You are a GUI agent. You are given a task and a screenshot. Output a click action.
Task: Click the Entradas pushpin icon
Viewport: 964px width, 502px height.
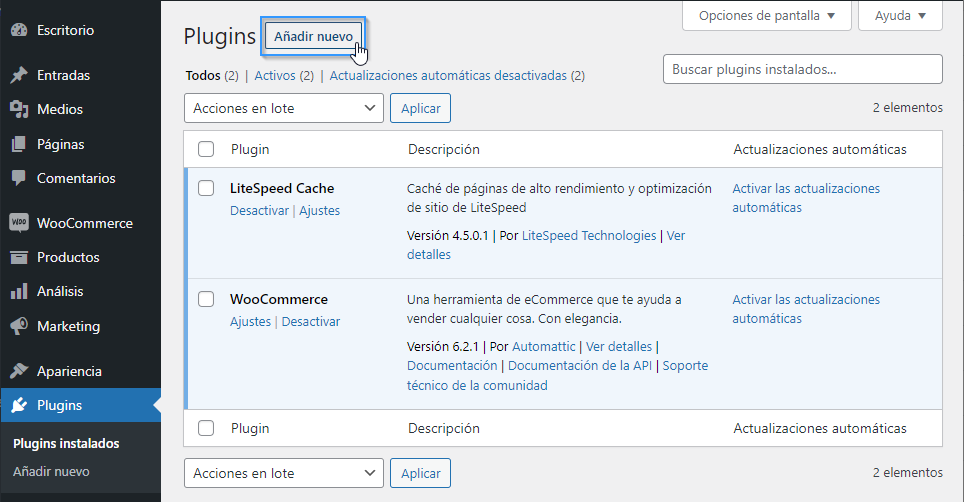pyautogui.click(x=19, y=75)
